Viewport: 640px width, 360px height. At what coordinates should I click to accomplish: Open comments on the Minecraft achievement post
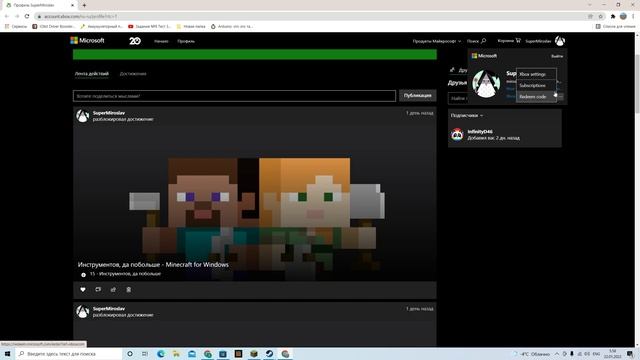(x=98, y=289)
